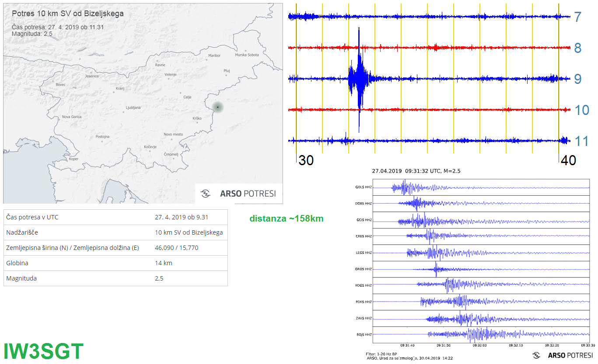Click the Ptuj label on the map

point(227,70)
